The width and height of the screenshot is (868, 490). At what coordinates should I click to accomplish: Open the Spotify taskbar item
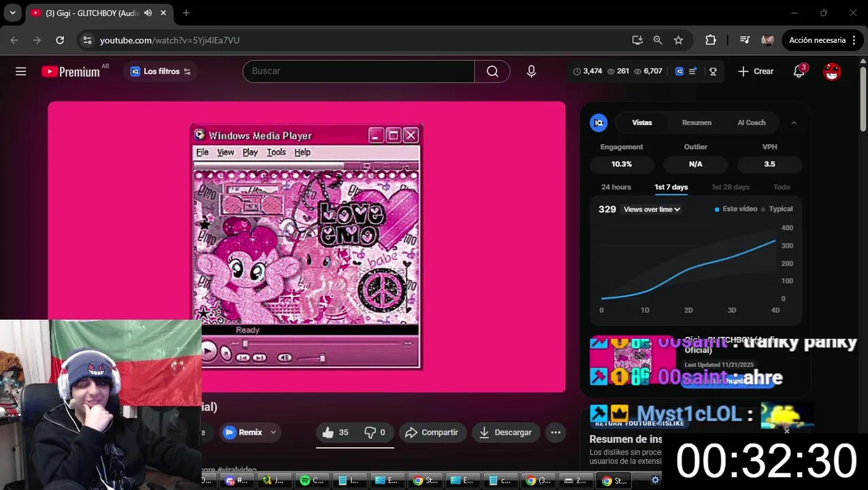click(312, 480)
